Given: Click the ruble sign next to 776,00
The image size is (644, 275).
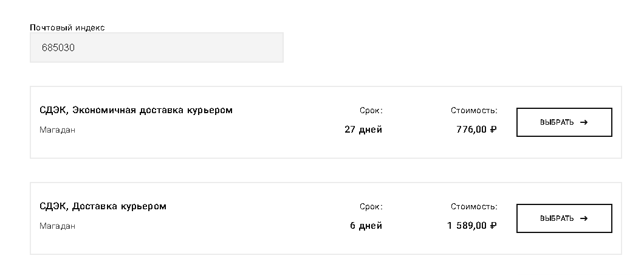Looking at the screenshot, I should coord(494,130).
